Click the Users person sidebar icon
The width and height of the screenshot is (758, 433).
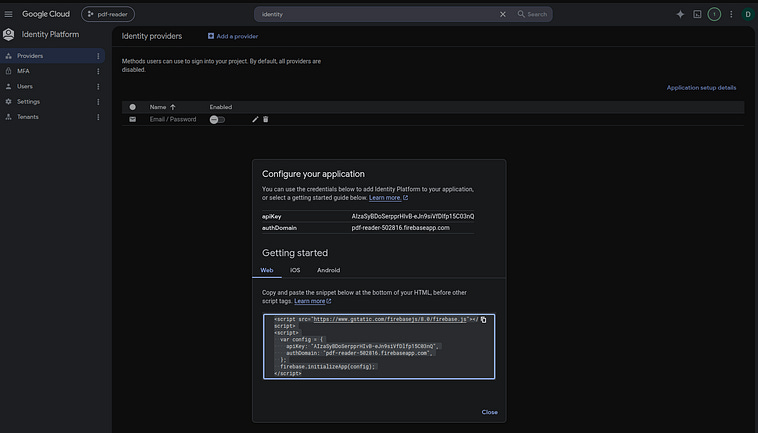[x=8, y=87]
